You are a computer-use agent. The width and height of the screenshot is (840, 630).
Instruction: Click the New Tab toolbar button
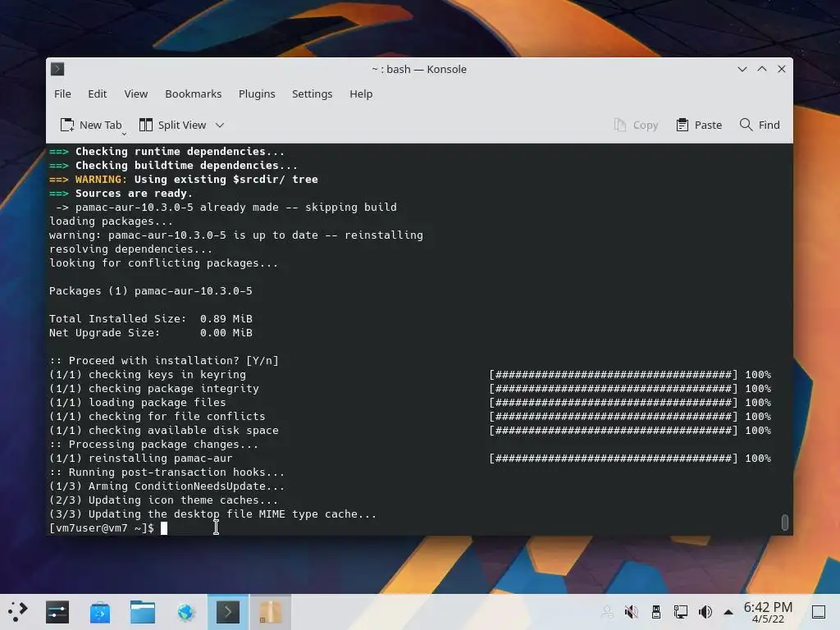91,125
